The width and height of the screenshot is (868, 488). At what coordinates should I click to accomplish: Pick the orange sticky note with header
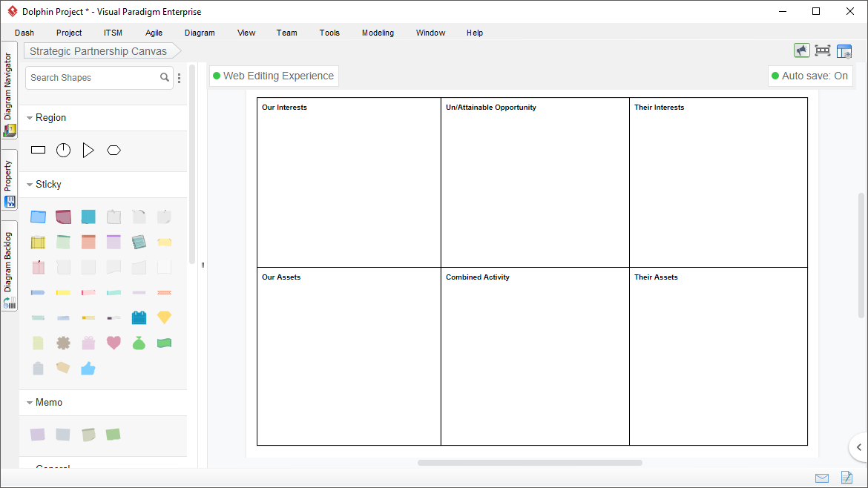(x=88, y=242)
